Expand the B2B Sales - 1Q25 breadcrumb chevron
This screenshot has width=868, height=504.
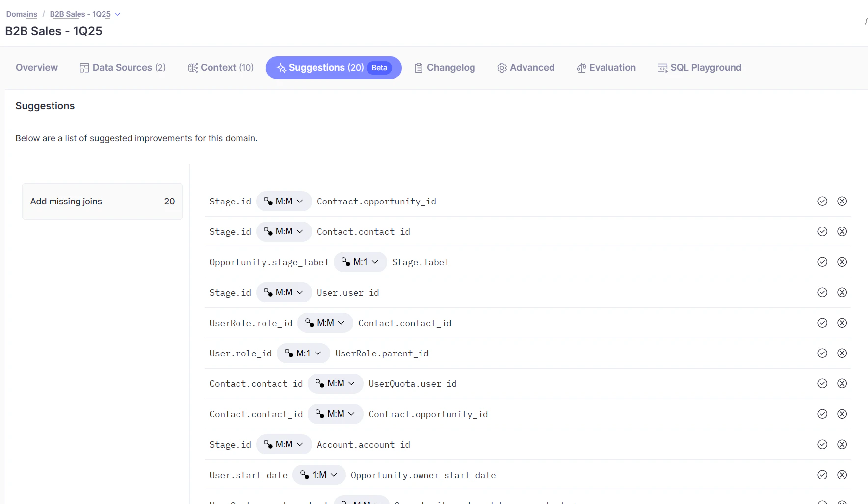(x=118, y=14)
